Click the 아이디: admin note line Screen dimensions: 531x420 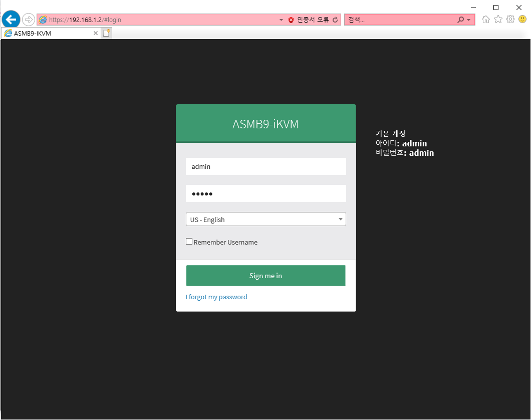[401, 143]
